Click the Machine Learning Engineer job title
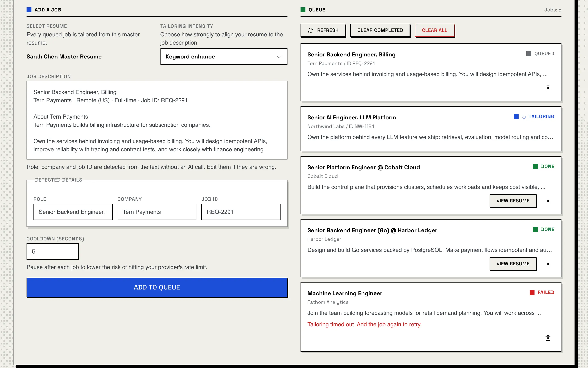Screen dimensions: 588x368 [345, 293]
